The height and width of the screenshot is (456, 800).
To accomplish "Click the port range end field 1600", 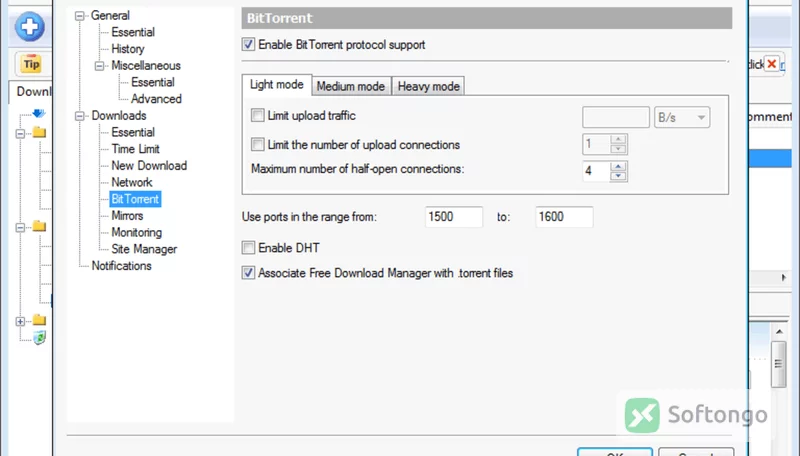I will point(564,217).
